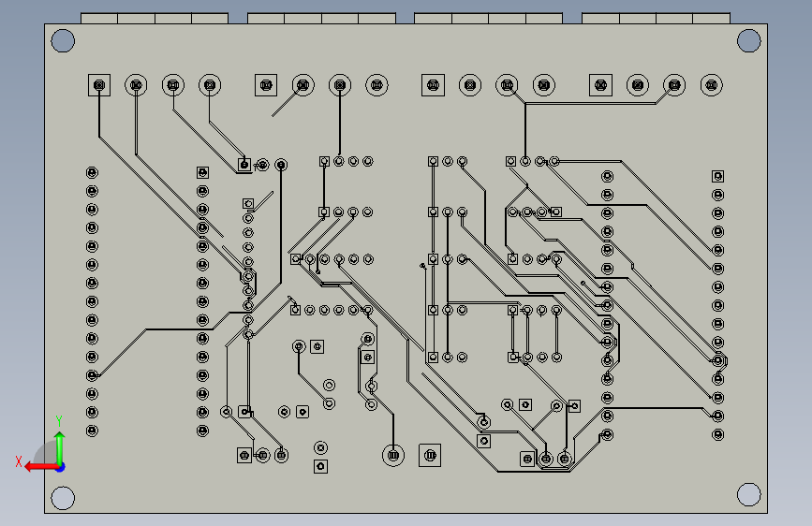Select the top-left corner mounting hole

click(63, 41)
